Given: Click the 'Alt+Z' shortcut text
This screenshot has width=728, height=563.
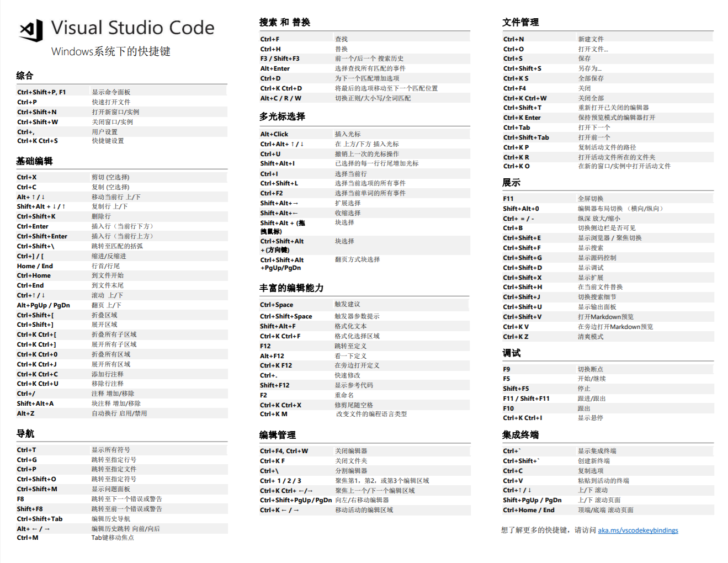Looking at the screenshot, I should click(25, 413).
